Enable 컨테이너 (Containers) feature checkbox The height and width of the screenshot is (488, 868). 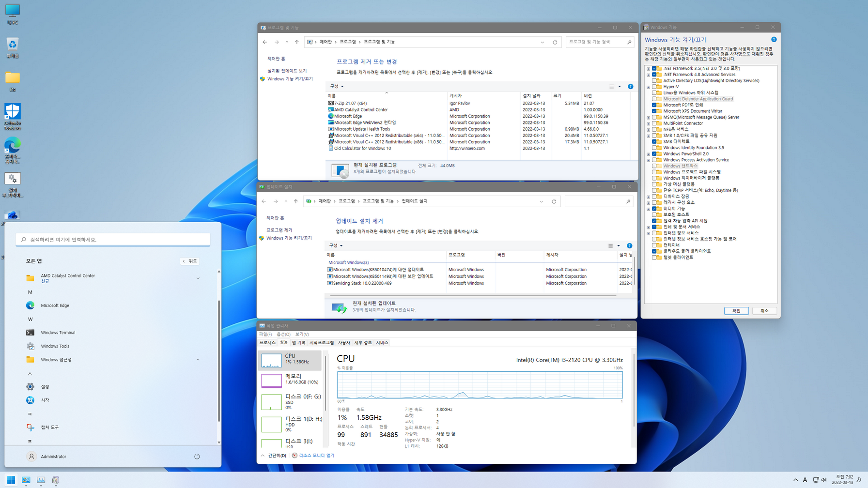coord(654,245)
